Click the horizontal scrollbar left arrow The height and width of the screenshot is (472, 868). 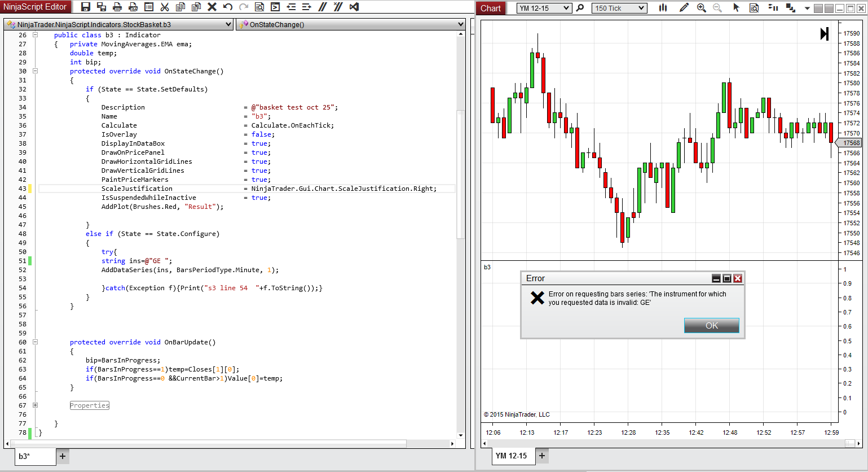coord(7,444)
